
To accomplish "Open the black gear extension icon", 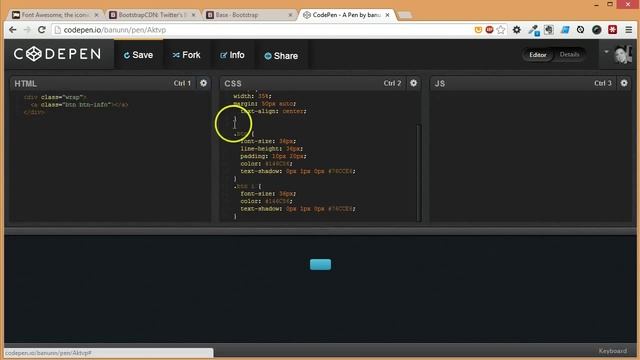I will coord(517,30).
